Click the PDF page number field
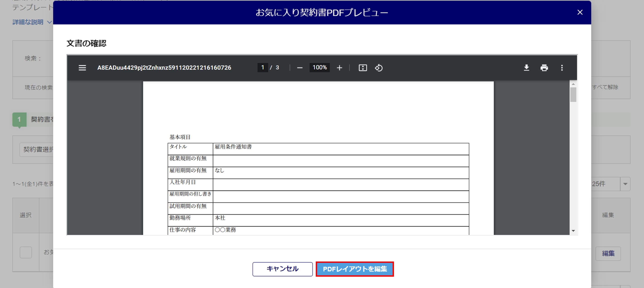The height and width of the screenshot is (288, 644). (262, 67)
